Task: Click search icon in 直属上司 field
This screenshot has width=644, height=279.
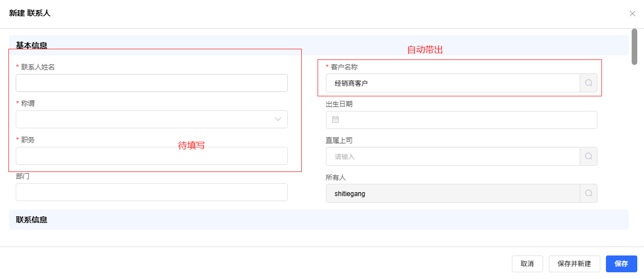Action: [589, 156]
